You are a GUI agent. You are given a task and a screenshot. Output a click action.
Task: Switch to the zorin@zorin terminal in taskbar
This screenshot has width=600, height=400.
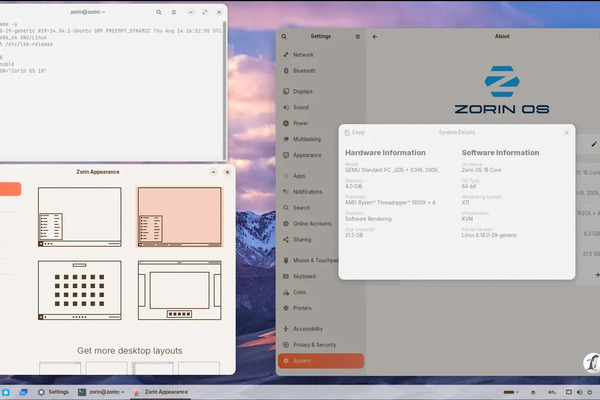(101, 392)
